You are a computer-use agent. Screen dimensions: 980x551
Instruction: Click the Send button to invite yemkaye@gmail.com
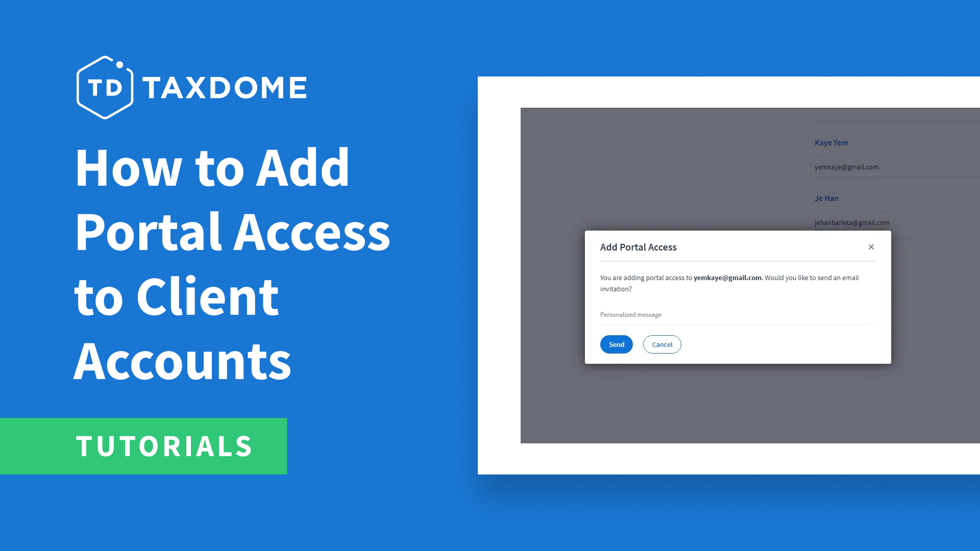pyautogui.click(x=616, y=344)
